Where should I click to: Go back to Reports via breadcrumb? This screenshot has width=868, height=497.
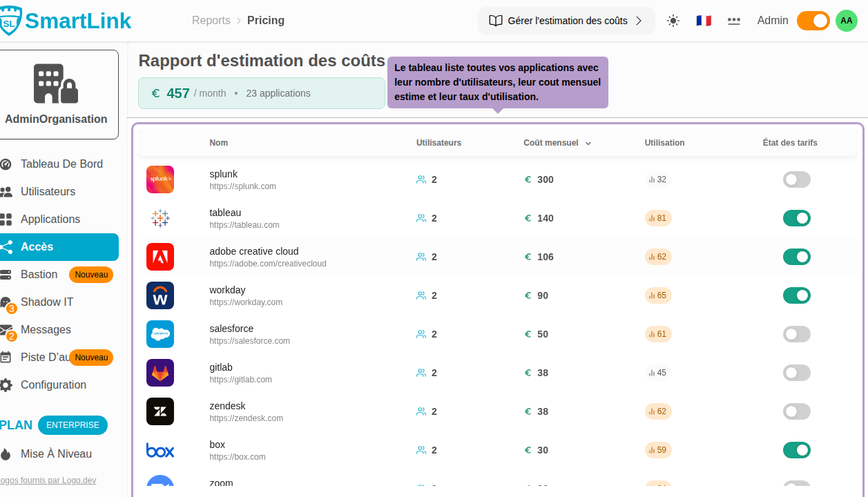(x=211, y=20)
